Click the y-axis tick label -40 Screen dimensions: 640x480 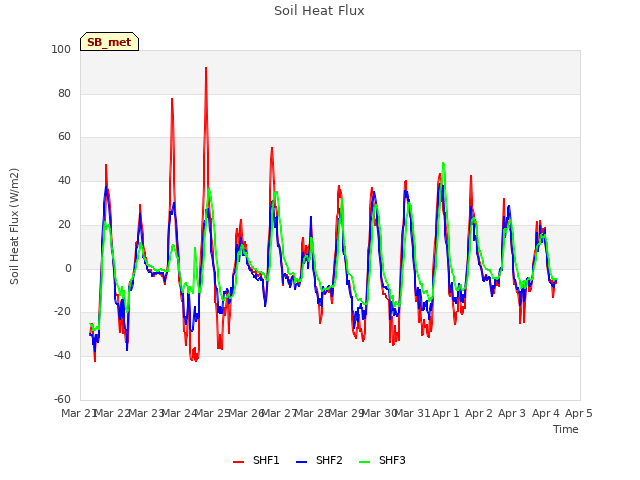[62, 356]
